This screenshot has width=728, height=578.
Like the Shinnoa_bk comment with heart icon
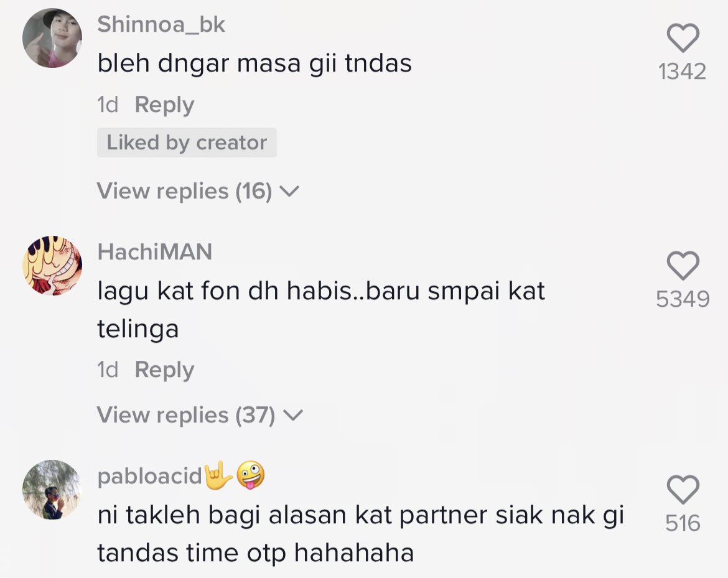(x=683, y=37)
